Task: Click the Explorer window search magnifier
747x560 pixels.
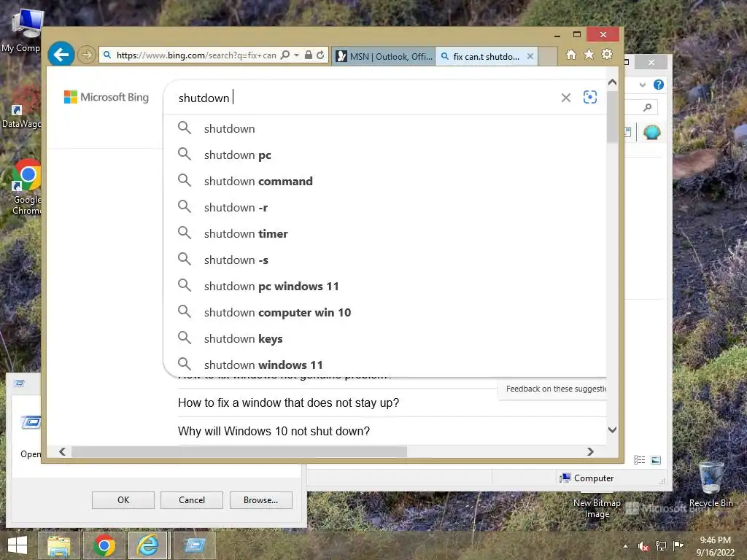Action: click(x=647, y=107)
